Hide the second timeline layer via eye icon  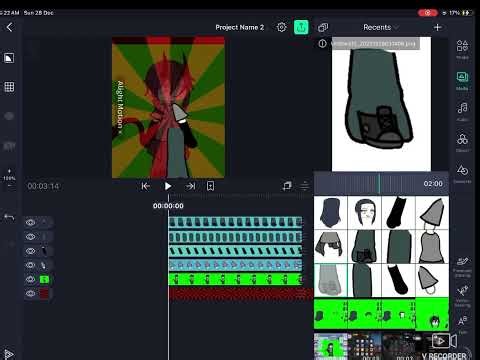coord(31,237)
